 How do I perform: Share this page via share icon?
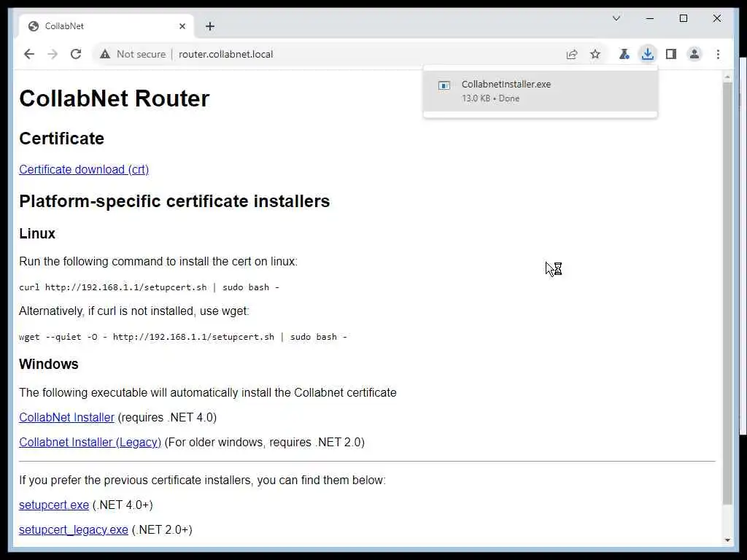[572, 54]
